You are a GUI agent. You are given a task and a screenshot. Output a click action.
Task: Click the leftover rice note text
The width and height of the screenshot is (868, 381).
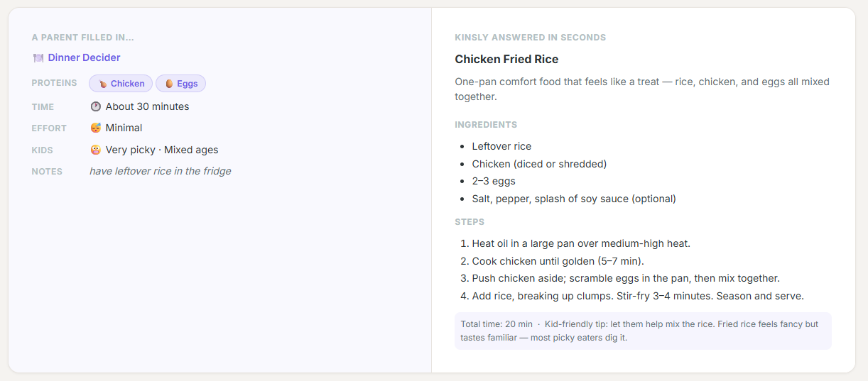click(160, 171)
